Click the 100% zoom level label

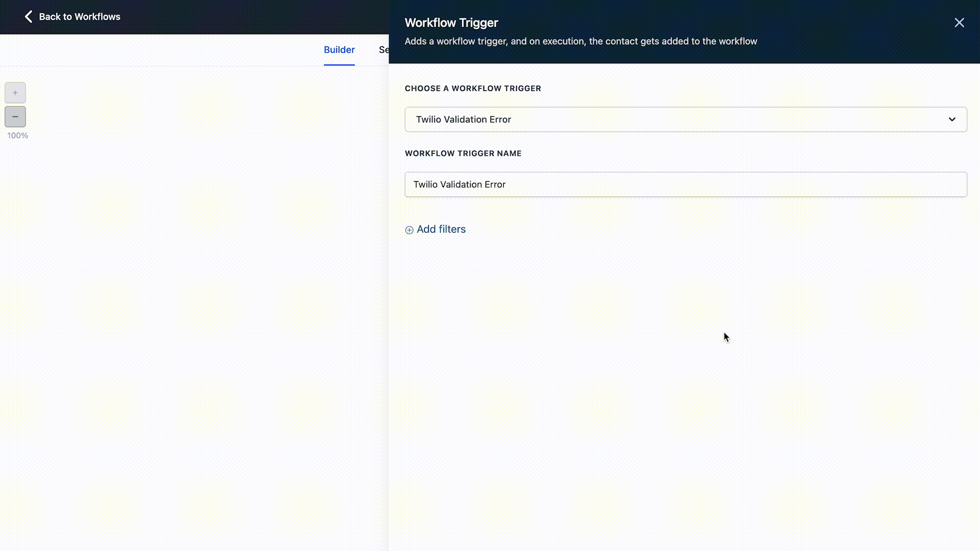pyautogui.click(x=17, y=136)
